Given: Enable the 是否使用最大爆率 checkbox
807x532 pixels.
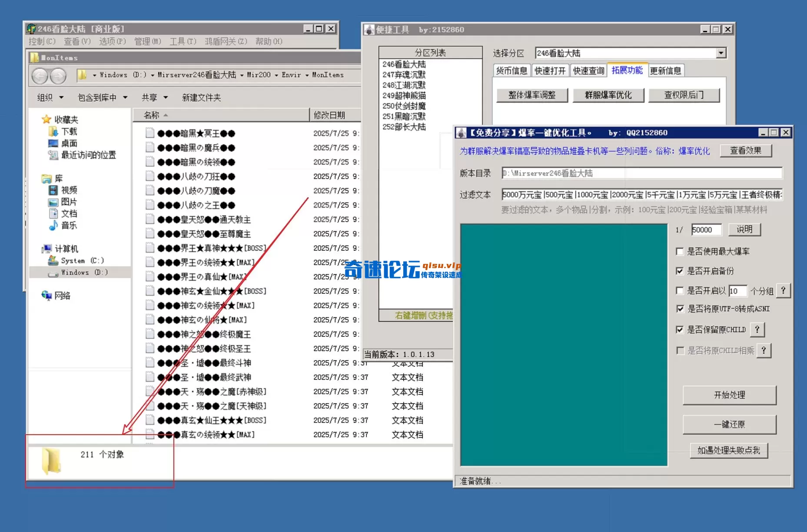Looking at the screenshot, I should pos(680,251).
